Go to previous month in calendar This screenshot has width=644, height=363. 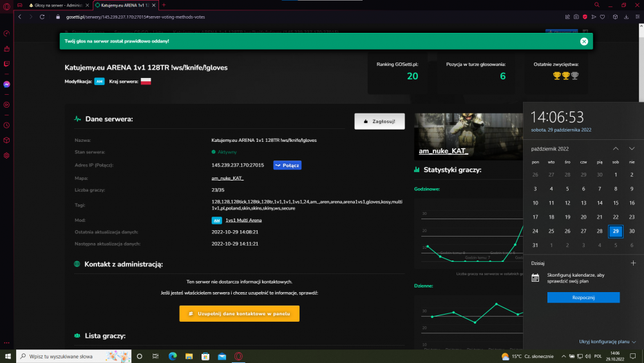point(616,149)
